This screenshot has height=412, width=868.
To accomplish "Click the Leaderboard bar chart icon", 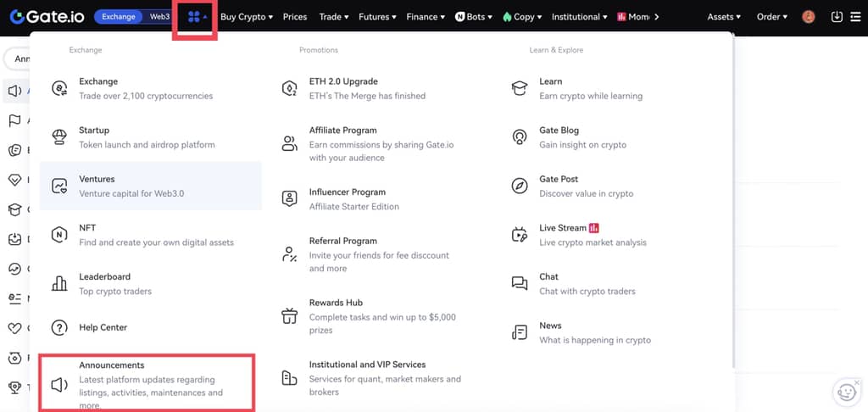I will coord(59,284).
